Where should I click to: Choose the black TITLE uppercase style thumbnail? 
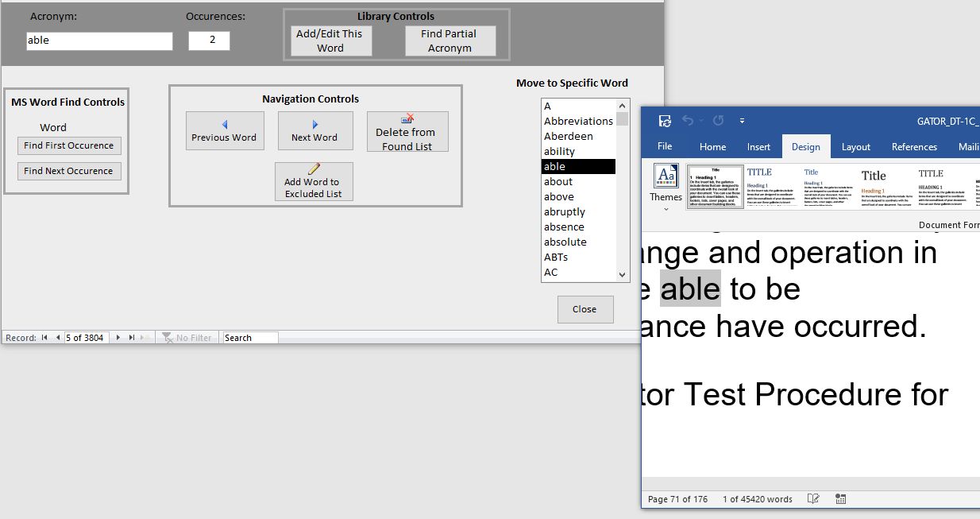943,187
